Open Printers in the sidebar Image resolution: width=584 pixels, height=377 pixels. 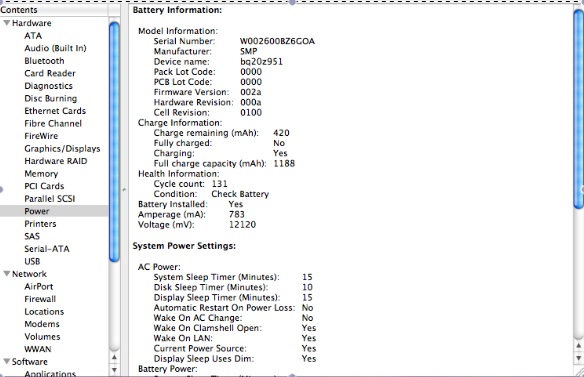coord(40,224)
